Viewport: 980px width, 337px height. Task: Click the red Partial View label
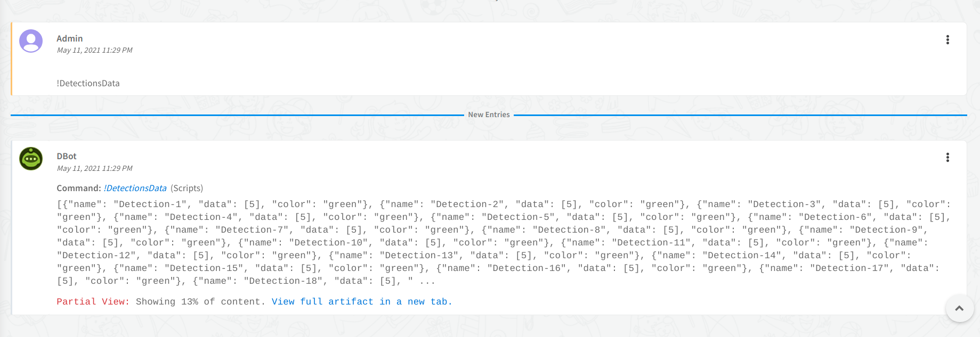pos(93,302)
